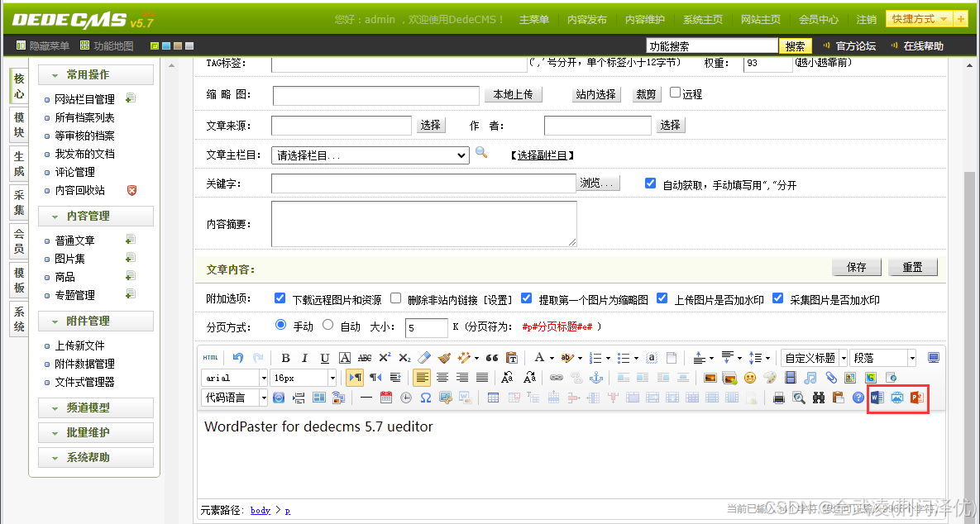
Task: Enable 删除非站内链接 checkbox
Action: click(x=395, y=298)
